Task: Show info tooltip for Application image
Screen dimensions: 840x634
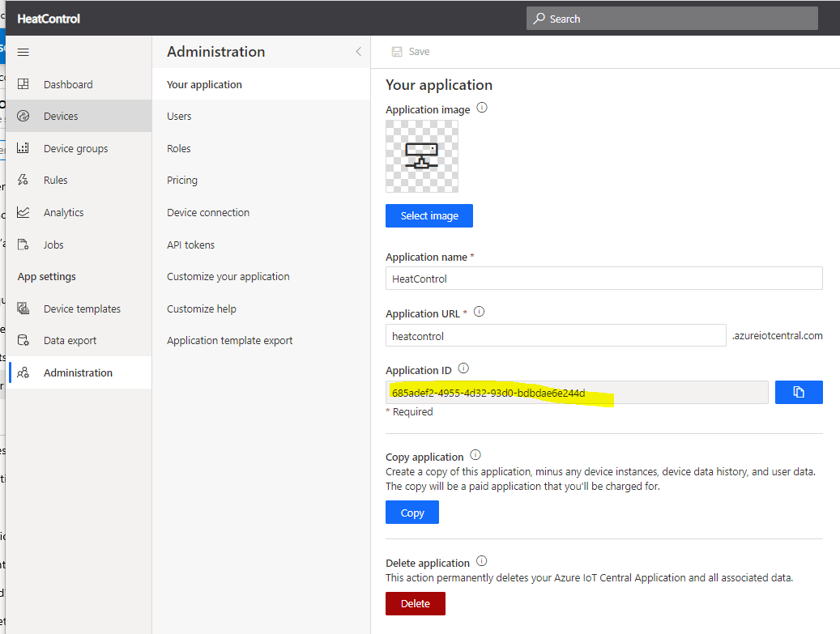Action: pos(482,108)
